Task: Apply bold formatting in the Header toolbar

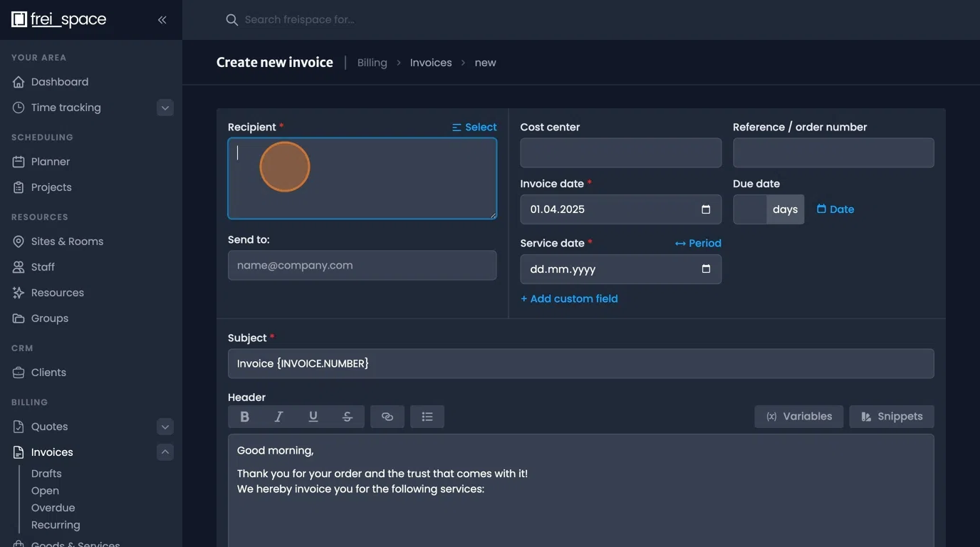Action: click(244, 416)
